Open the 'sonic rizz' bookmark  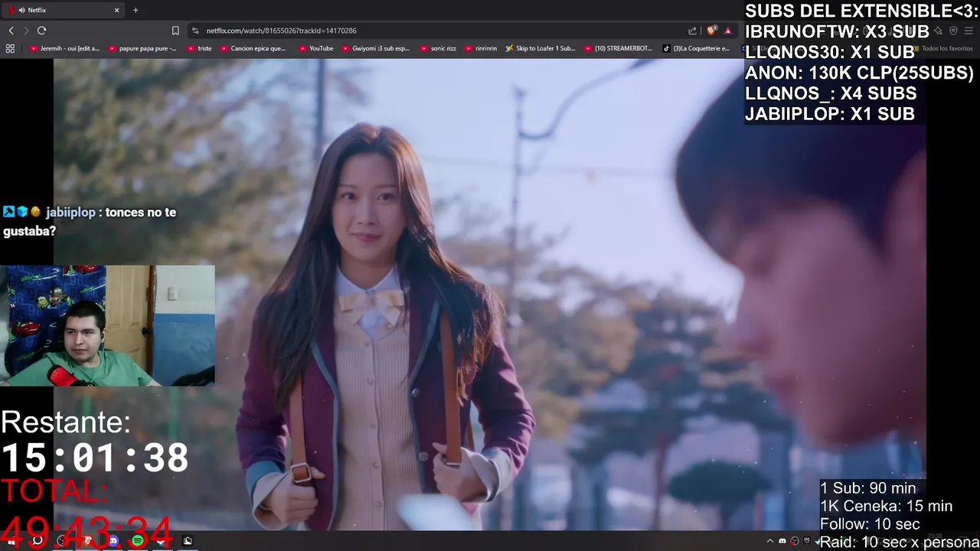pos(438,48)
